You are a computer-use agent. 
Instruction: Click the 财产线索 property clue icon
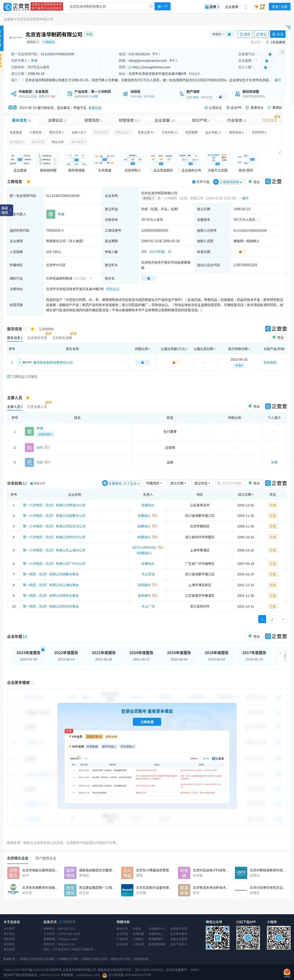coord(181,94)
